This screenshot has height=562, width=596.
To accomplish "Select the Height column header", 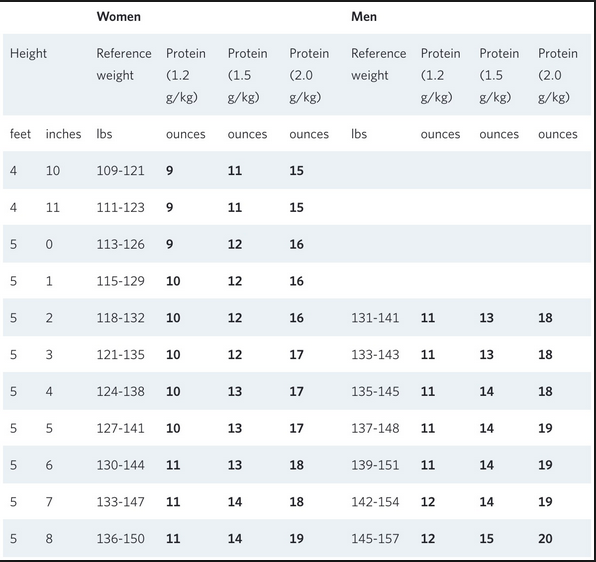I will point(29,54).
